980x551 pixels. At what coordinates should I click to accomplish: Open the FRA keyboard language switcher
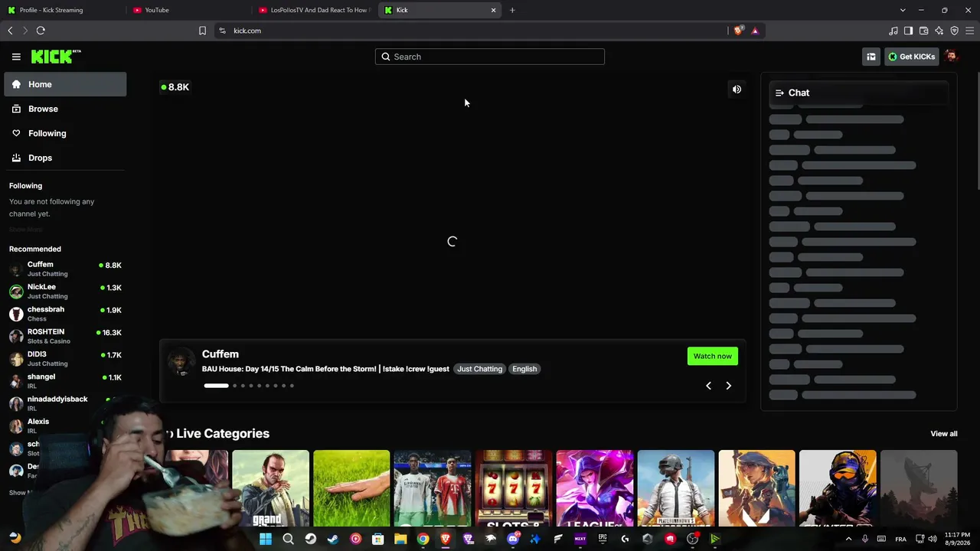pos(900,539)
